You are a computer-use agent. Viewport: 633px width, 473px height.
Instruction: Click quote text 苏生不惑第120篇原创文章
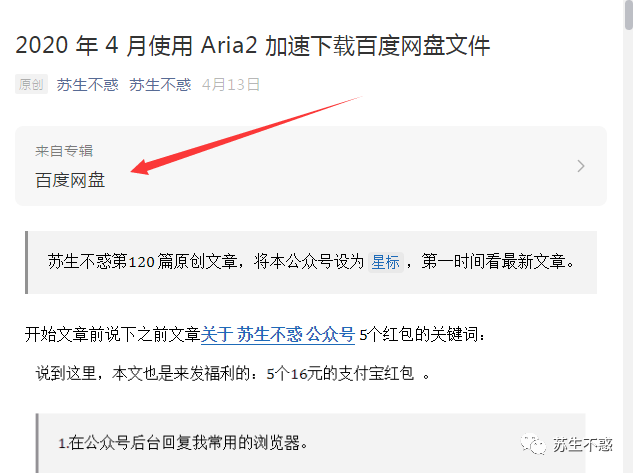click(x=143, y=262)
